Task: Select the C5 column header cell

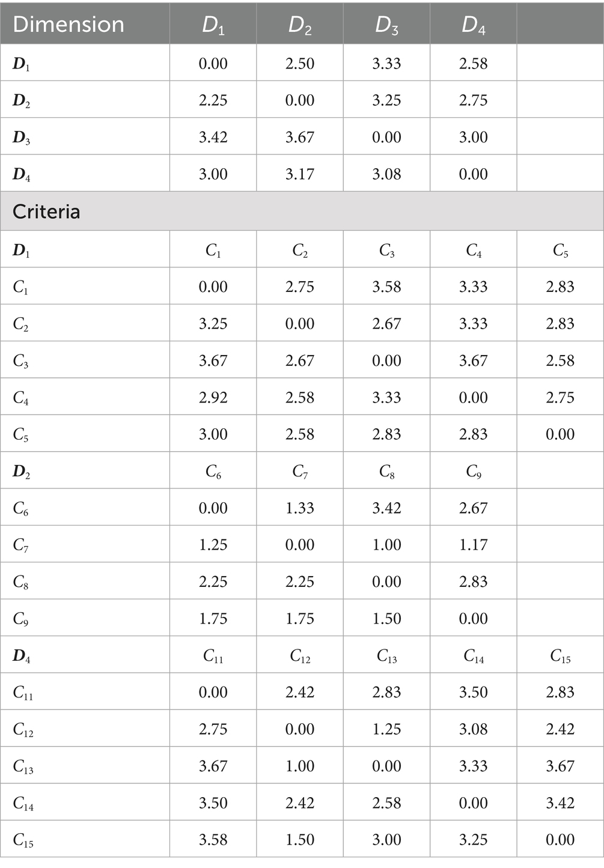Action: tap(560, 250)
